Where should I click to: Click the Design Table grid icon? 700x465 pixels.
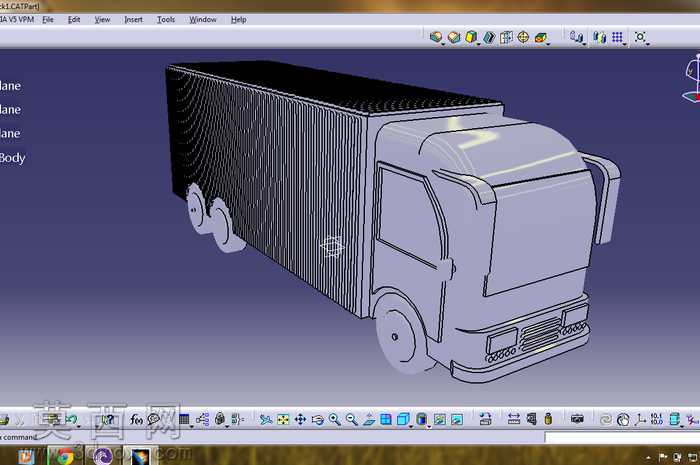pos(184,419)
